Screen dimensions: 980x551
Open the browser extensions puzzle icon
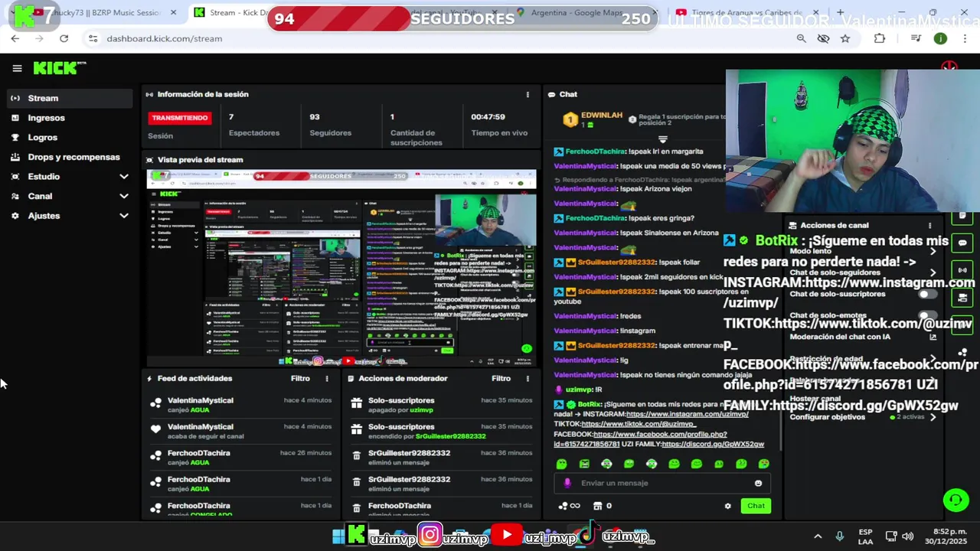(x=879, y=38)
